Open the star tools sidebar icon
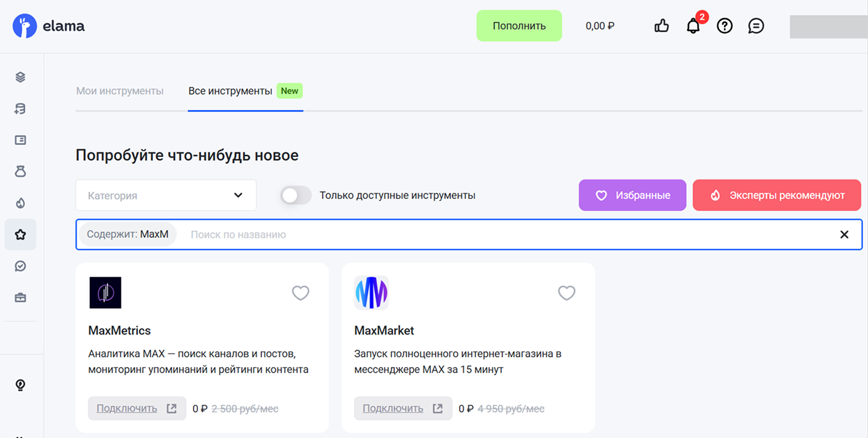 21,235
